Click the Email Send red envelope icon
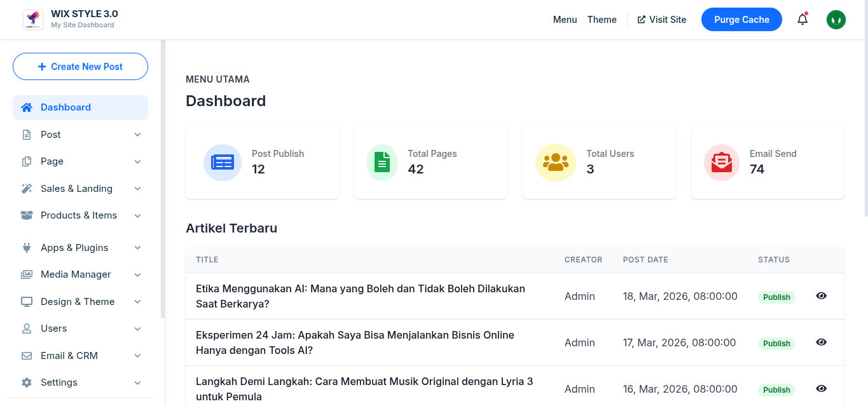 [722, 163]
